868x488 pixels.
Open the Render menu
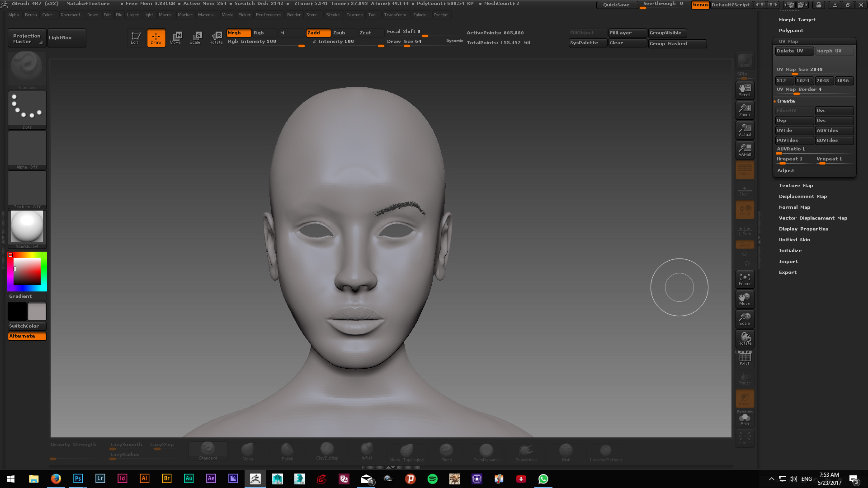(294, 15)
